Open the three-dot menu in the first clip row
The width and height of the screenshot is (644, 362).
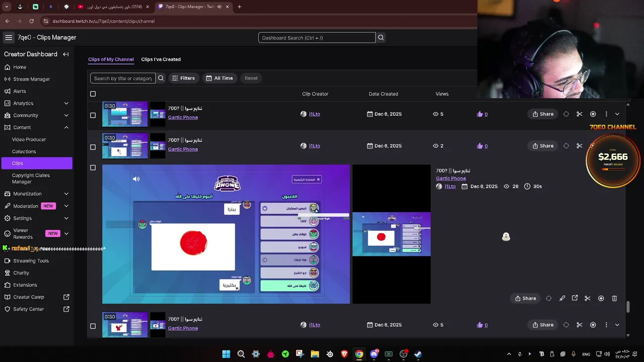pos(606,114)
